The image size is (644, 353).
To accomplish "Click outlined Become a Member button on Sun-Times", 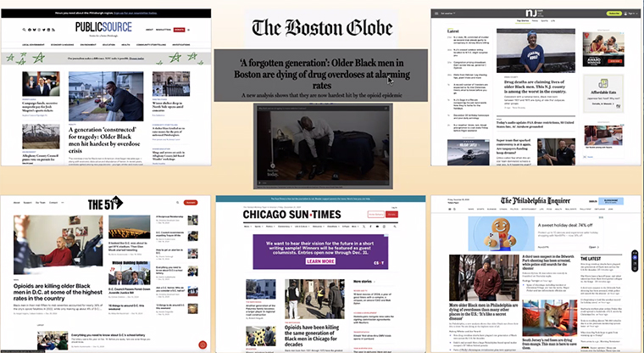I will (x=375, y=215).
